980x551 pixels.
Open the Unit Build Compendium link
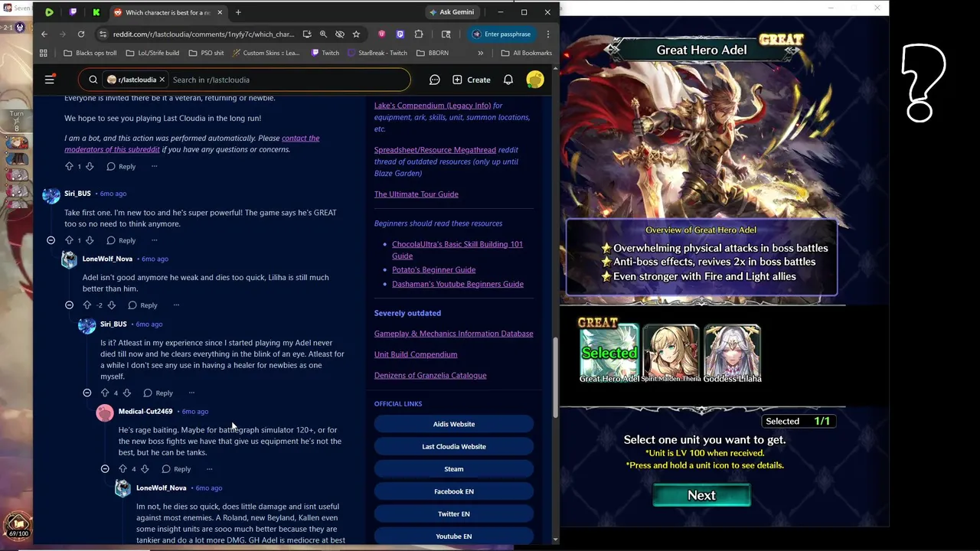416,354
